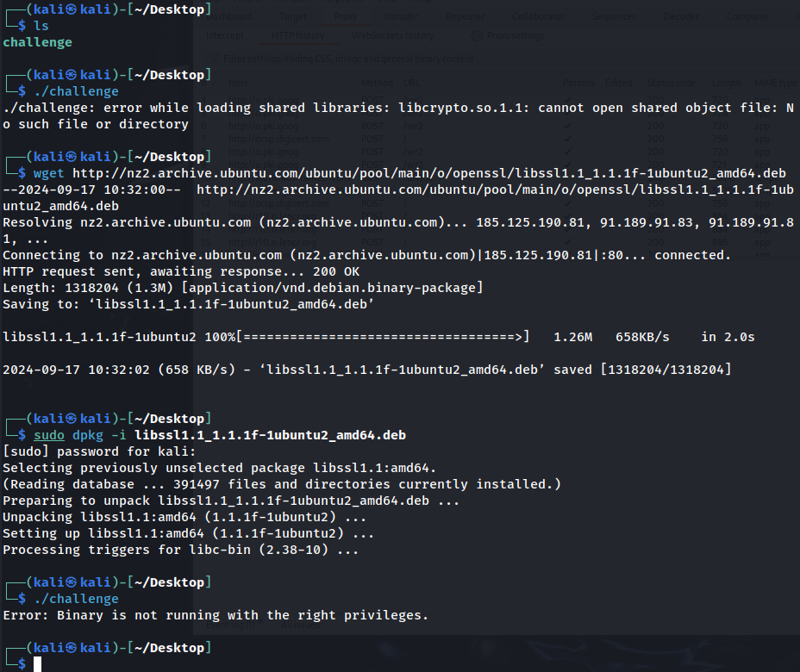Sort by the Method column header
This screenshot has height=672, width=800.
[x=377, y=83]
